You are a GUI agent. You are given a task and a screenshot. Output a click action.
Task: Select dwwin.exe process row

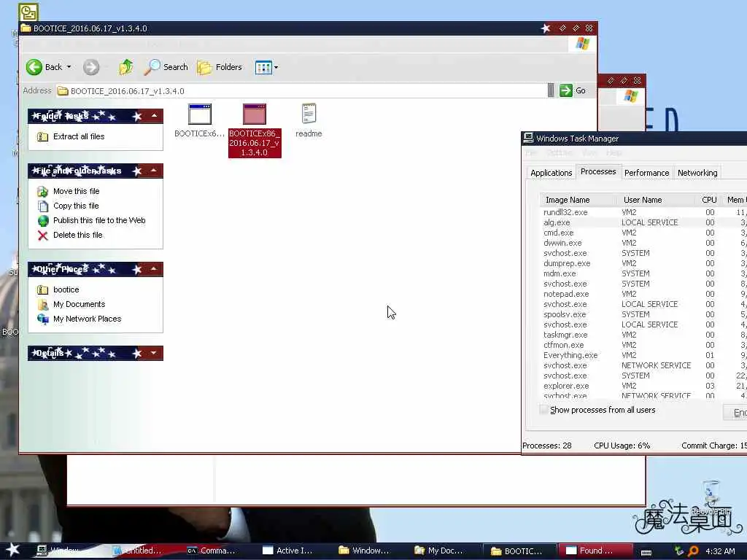[643, 243]
